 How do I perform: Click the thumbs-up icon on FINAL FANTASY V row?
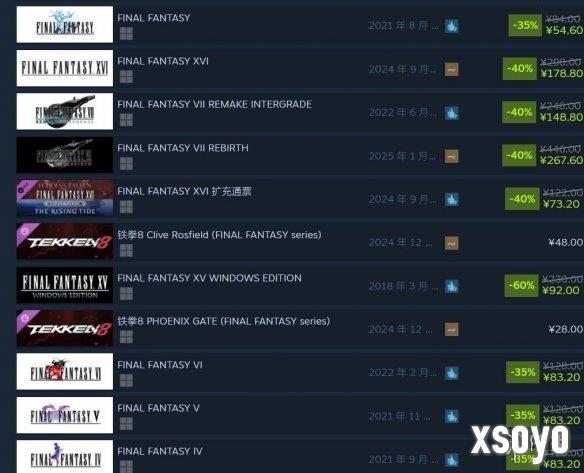(x=452, y=416)
